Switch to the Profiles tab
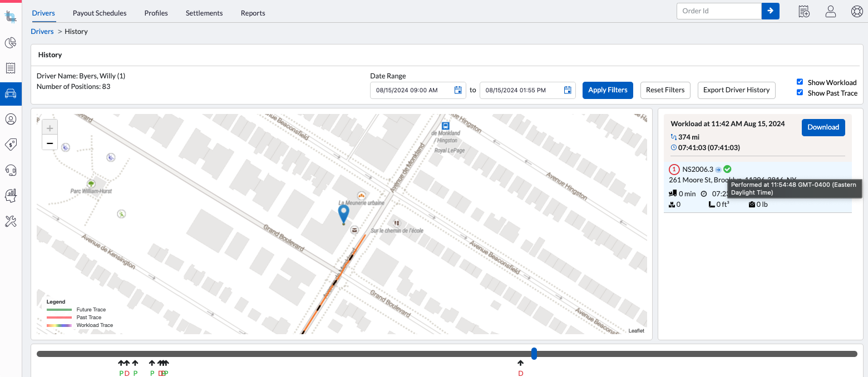Screen dimensions: 868x377 pos(156,13)
